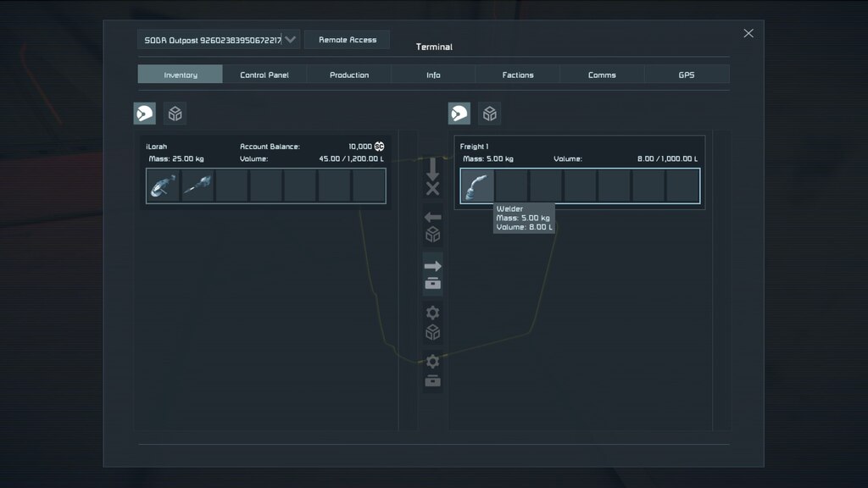Image resolution: width=868 pixels, height=488 pixels.
Task: Close the Terminal window
Action: [748, 33]
